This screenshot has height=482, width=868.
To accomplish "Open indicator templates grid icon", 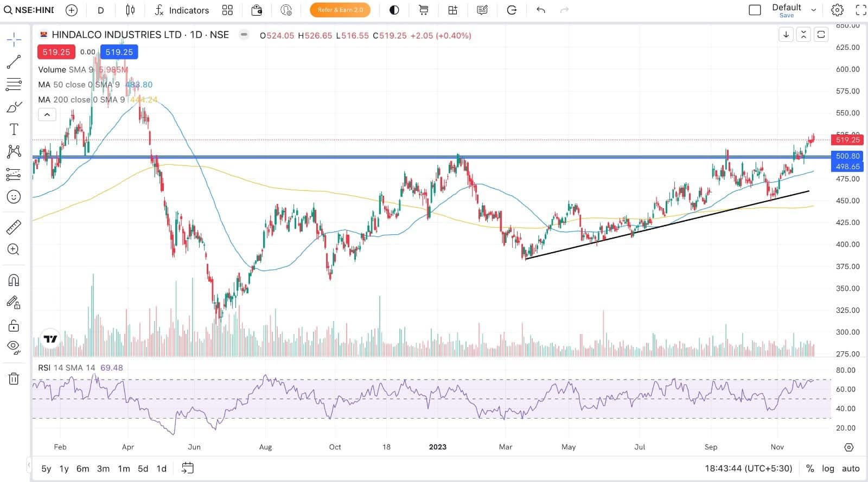I will pos(227,10).
